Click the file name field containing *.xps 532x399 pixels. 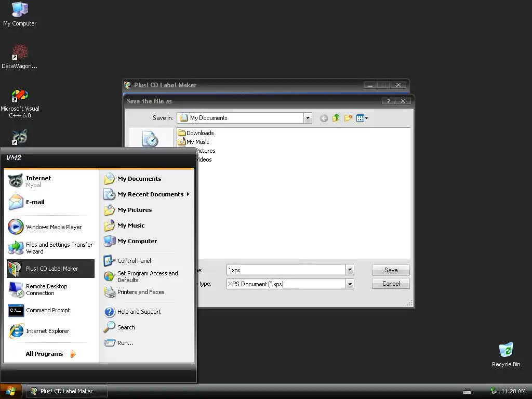[286, 270]
